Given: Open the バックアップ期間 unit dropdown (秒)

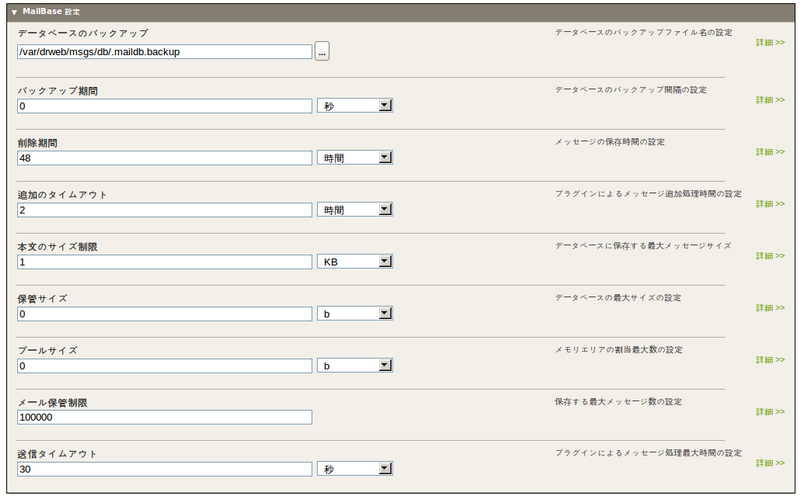Looking at the screenshot, I should [x=355, y=106].
